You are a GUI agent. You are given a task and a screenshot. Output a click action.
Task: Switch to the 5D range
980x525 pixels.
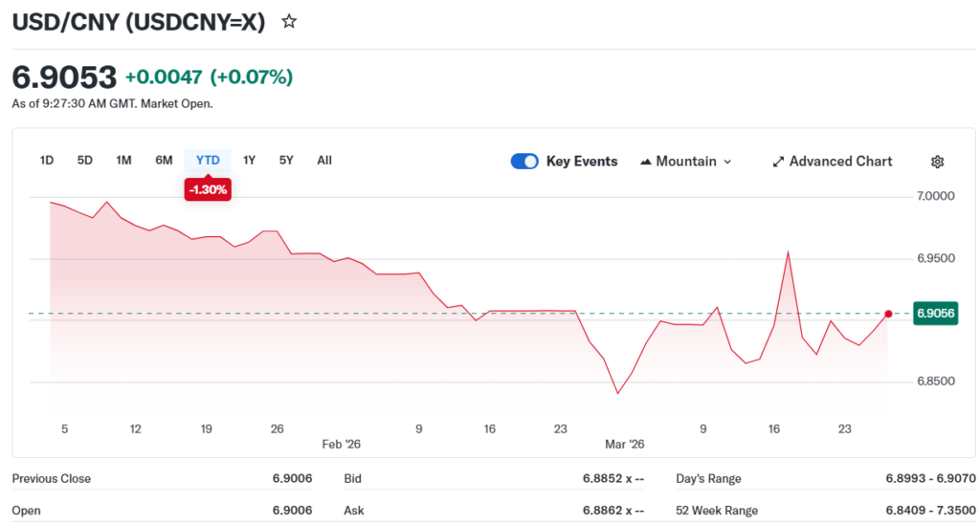click(85, 160)
